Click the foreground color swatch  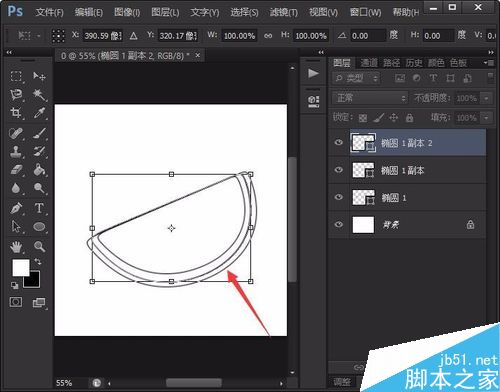tap(21, 268)
